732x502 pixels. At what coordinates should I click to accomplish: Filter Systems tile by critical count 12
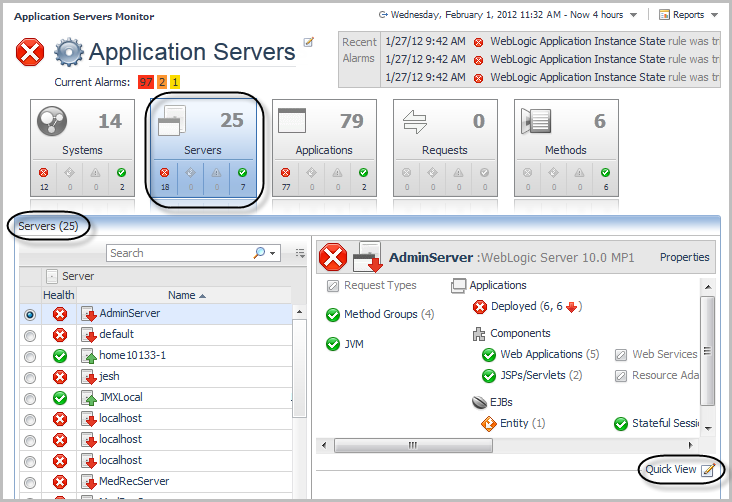pos(44,179)
